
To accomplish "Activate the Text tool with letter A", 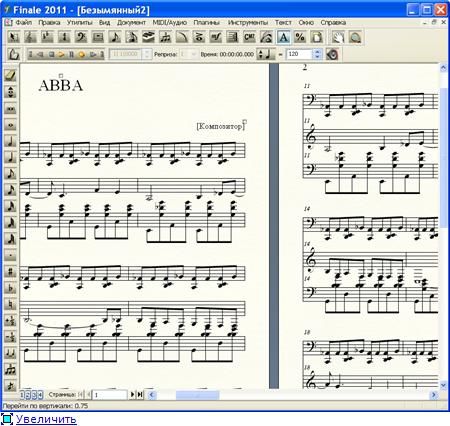I will tap(283, 37).
